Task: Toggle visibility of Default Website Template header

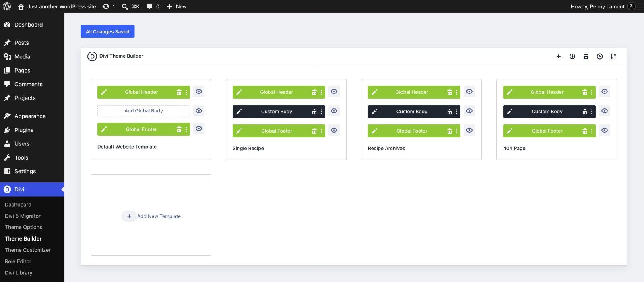Action: (x=199, y=91)
